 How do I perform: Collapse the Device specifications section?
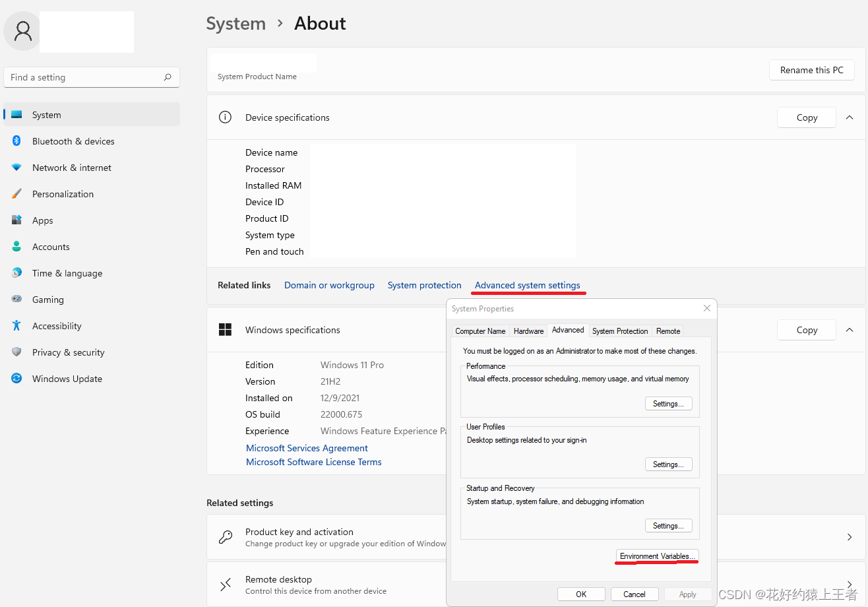[x=850, y=117]
